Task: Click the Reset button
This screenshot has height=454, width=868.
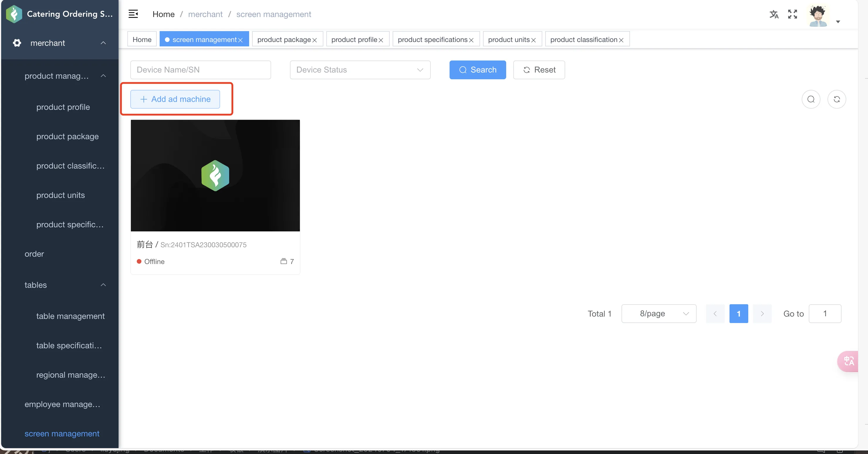Action: pos(539,70)
